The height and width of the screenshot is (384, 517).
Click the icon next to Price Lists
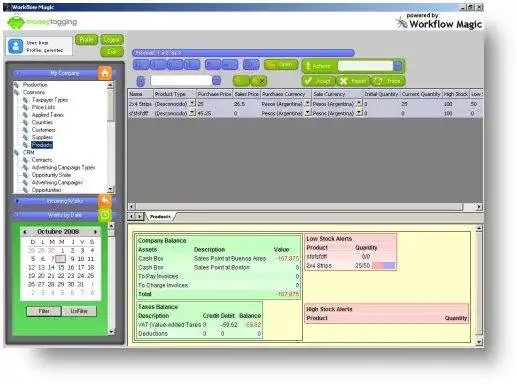click(x=26, y=107)
